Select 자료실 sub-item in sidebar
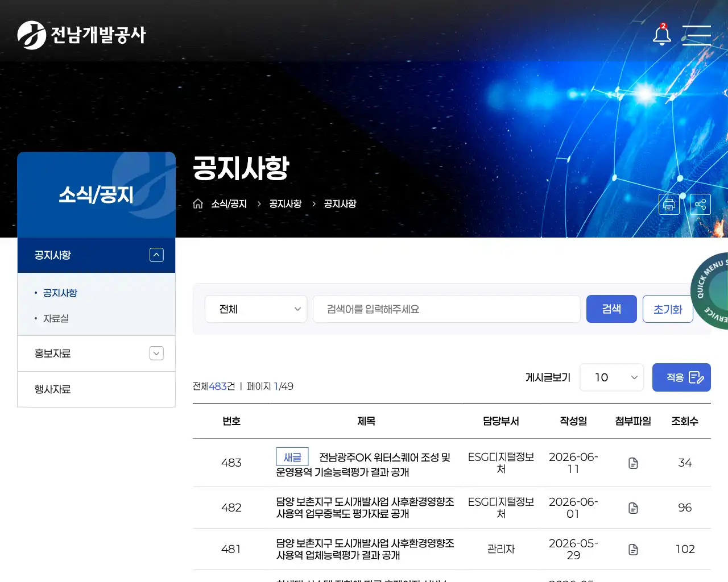Screen dimensions: 728x582 tap(56, 318)
